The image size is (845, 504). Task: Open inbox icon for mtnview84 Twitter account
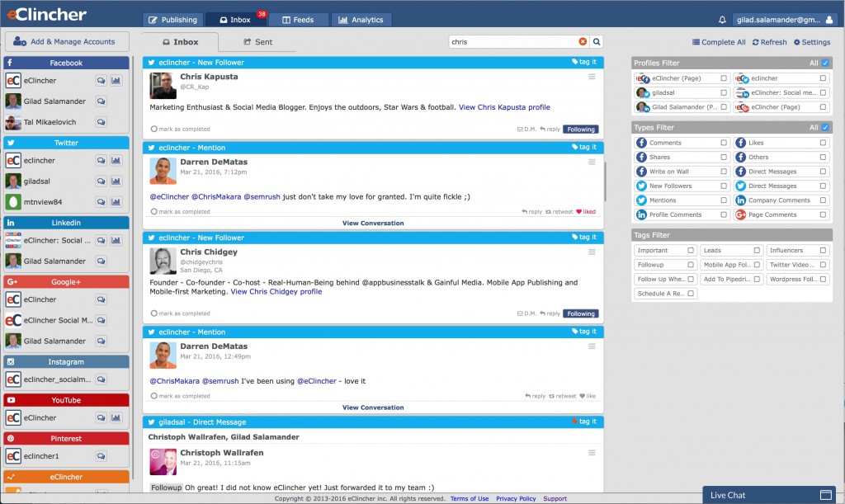pyautogui.click(x=101, y=202)
